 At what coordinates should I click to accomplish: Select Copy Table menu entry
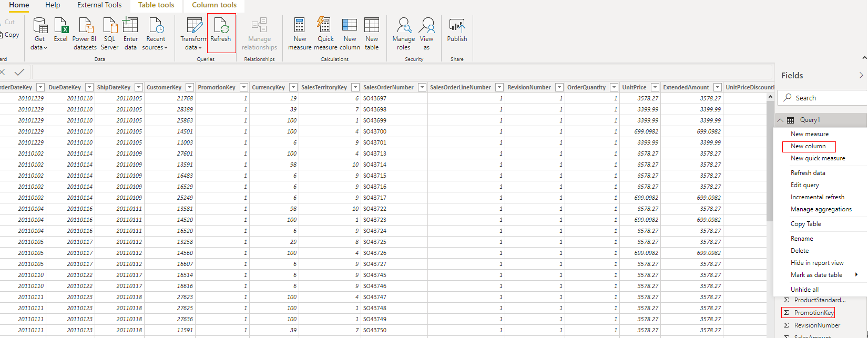[x=806, y=224]
